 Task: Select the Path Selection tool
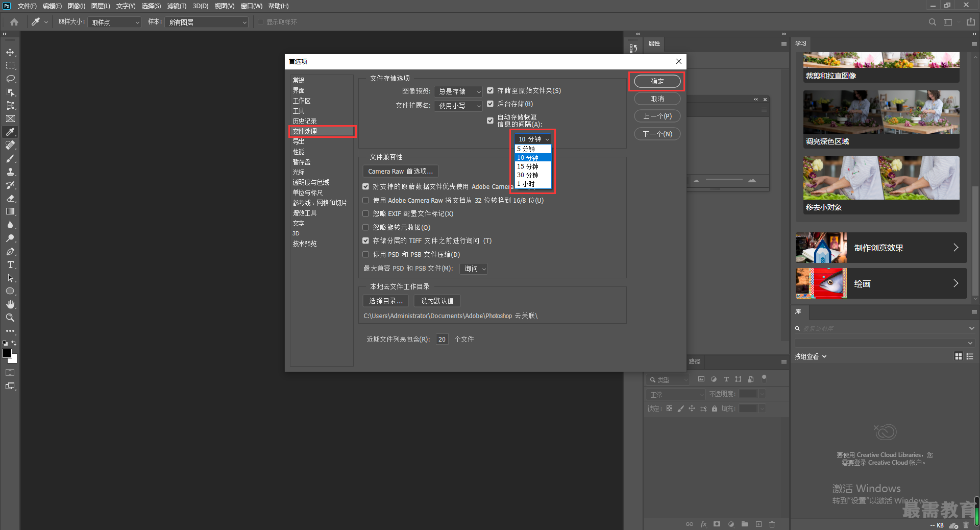click(x=10, y=278)
